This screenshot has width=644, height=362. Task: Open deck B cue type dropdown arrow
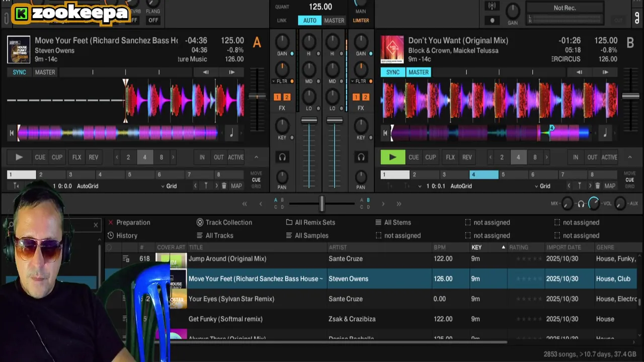[x=420, y=186]
